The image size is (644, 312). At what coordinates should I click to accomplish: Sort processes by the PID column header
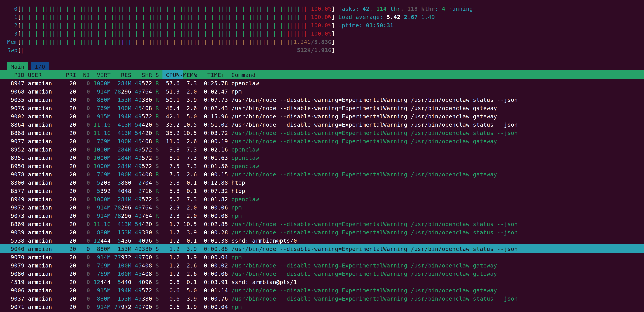(19, 75)
